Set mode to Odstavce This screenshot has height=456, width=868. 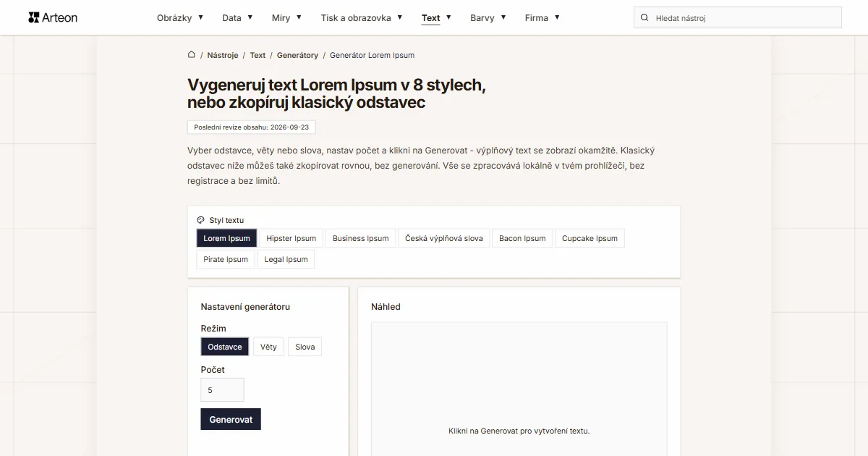point(225,347)
